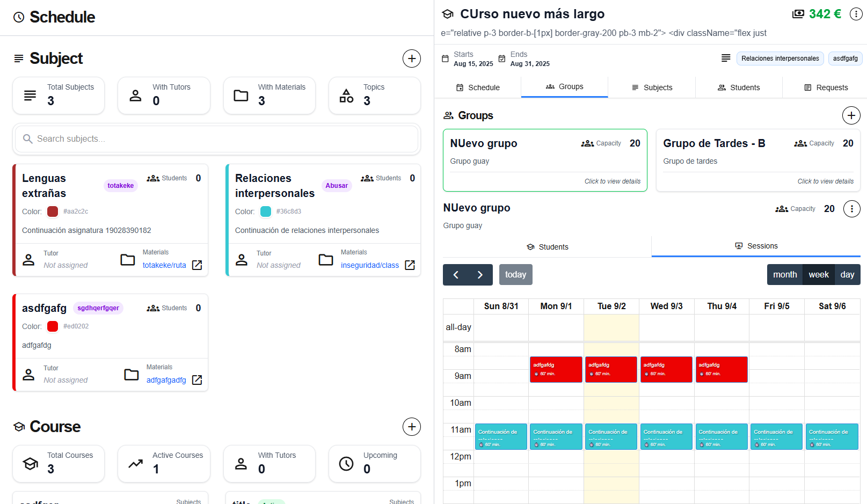The image size is (867, 504).
Task: Go to next week in calendar
Action: [480, 275]
